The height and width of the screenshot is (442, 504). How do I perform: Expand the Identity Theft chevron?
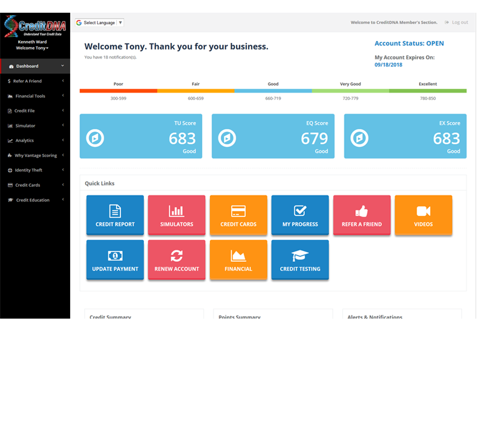(63, 170)
